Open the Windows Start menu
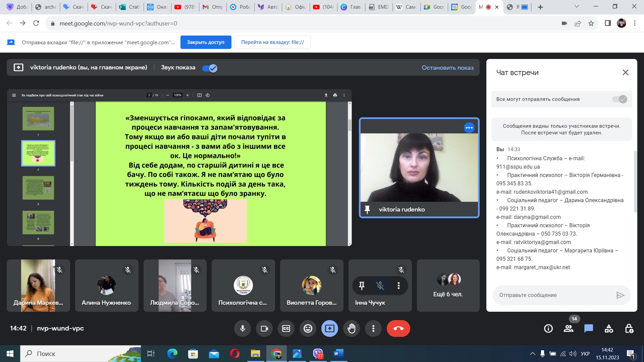Image resolution: width=644 pixels, height=362 pixels. click(x=10, y=354)
